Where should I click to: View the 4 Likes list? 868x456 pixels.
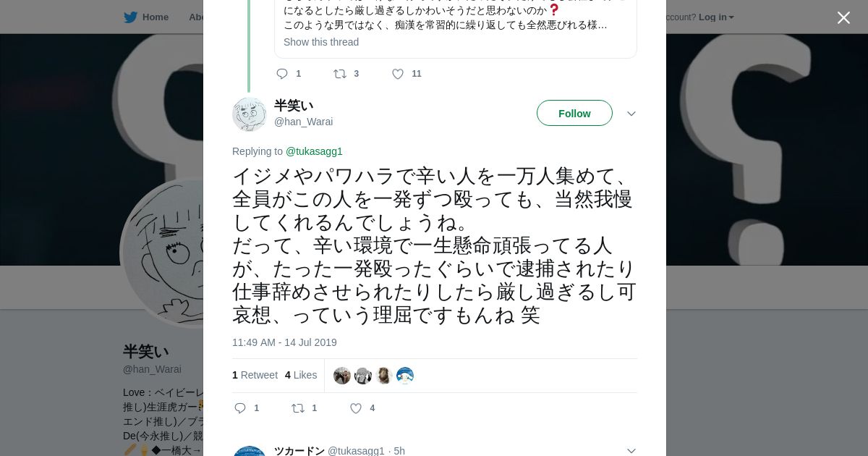(x=301, y=375)
